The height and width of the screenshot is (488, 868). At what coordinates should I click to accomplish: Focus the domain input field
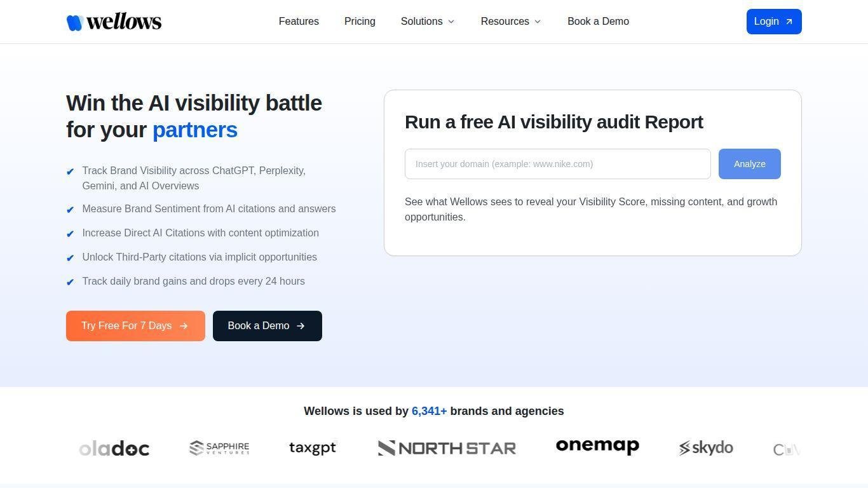pyautogui.click(x=557, y=164)
